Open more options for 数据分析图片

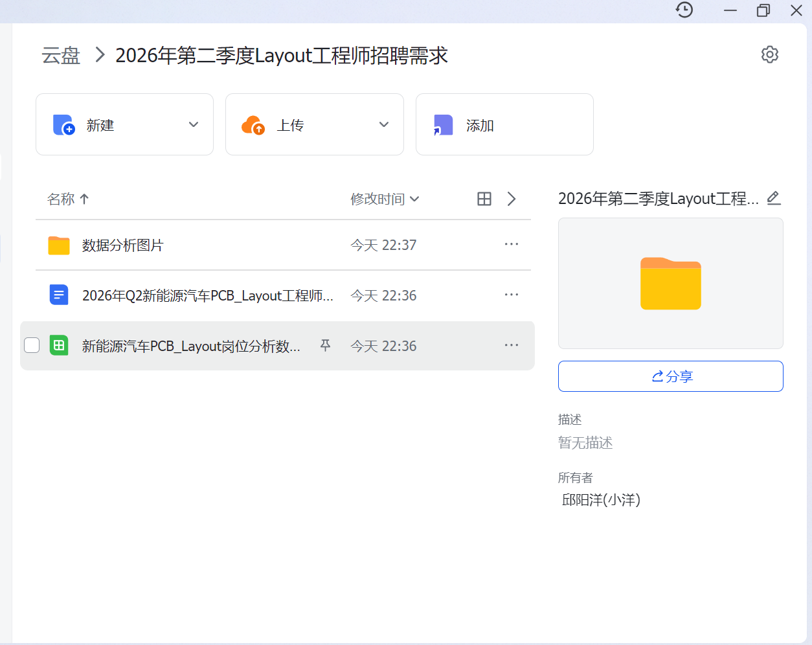512,244
